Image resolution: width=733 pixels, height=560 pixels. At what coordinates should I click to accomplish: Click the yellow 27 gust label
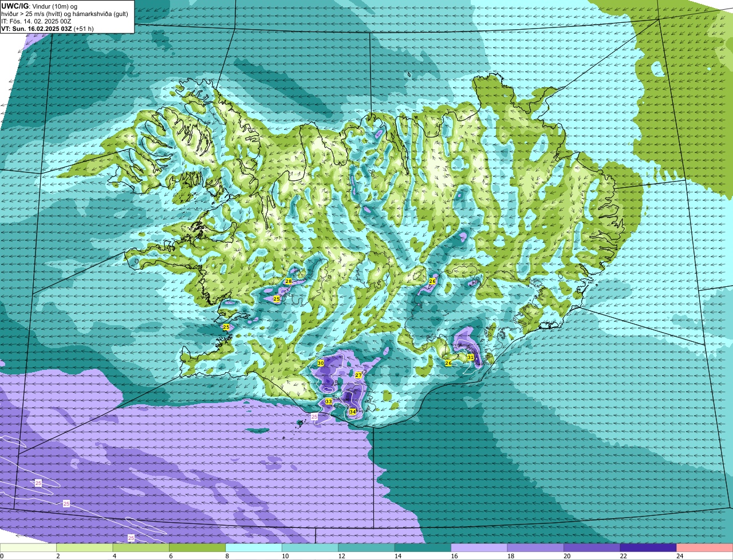point(358,375)
